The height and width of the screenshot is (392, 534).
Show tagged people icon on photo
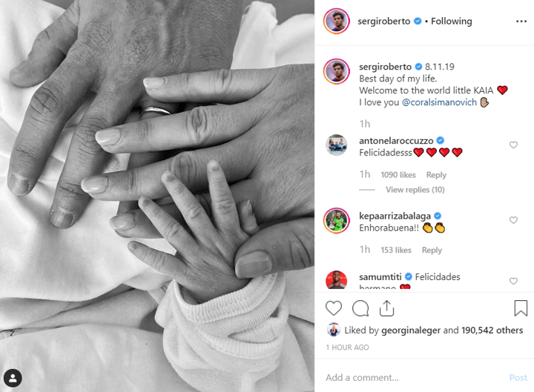[13, 378]
